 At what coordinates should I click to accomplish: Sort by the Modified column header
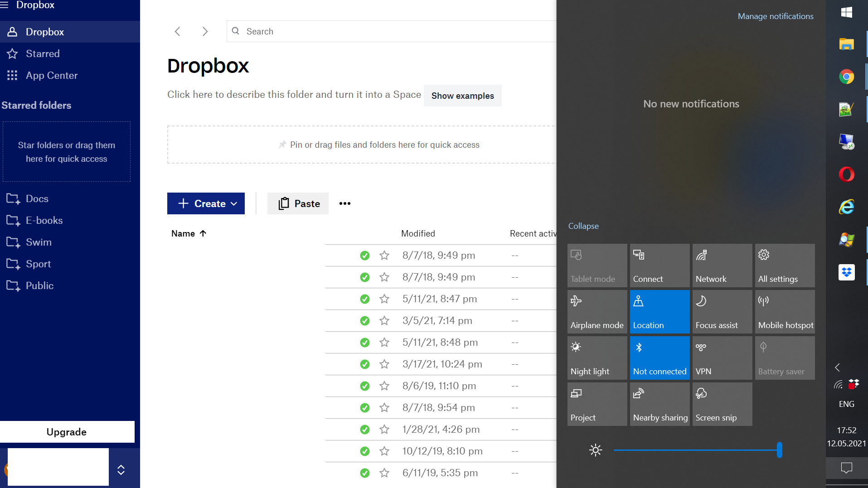point(418,233)
